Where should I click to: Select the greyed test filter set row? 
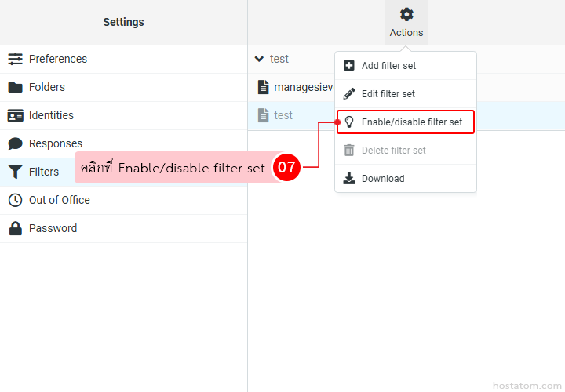click(283, 115)
